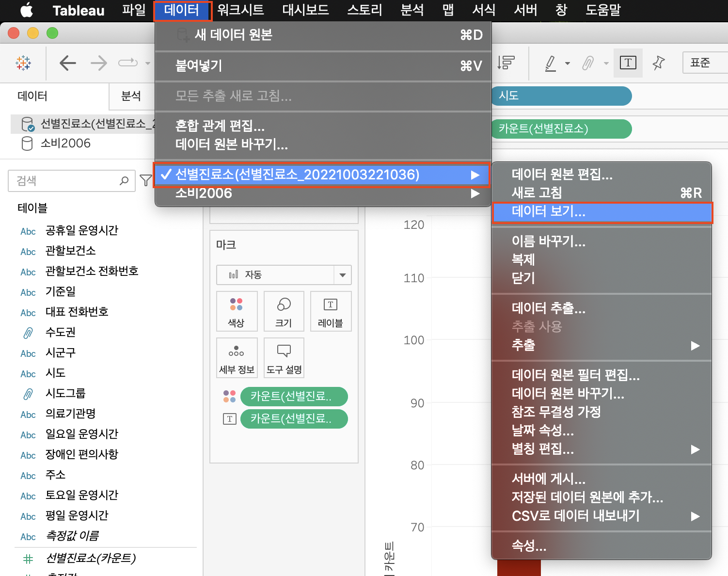Click the back (undo) arrow
The width and height of the screenshot is (728, 576).
[67, 63]
